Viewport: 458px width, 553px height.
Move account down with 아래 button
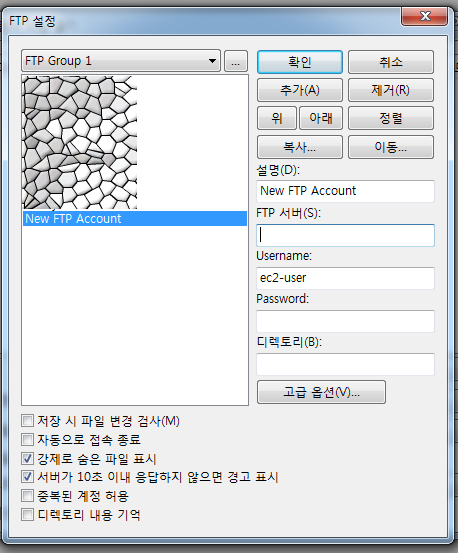coord(321,118)
